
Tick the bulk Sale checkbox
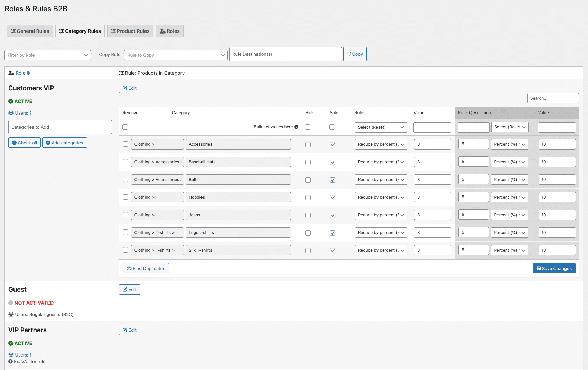pos(332,127)
